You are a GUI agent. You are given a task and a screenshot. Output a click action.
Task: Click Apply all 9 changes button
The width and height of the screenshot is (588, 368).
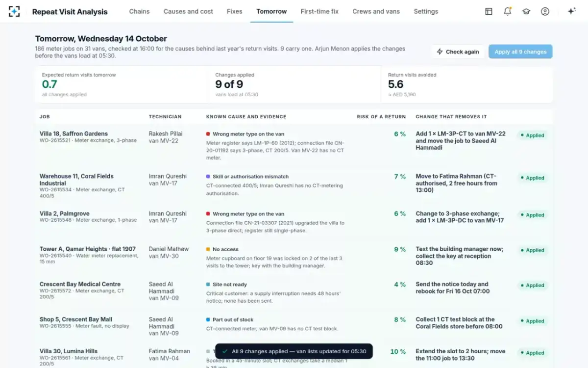pyautogui.click(x=520, y=52)
